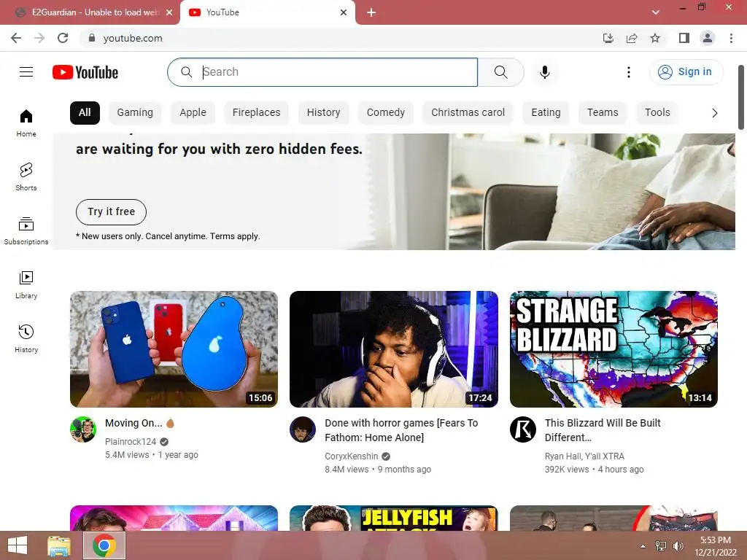Reload the page
This screenshot has height=560, width=747.
coord(63,38)
